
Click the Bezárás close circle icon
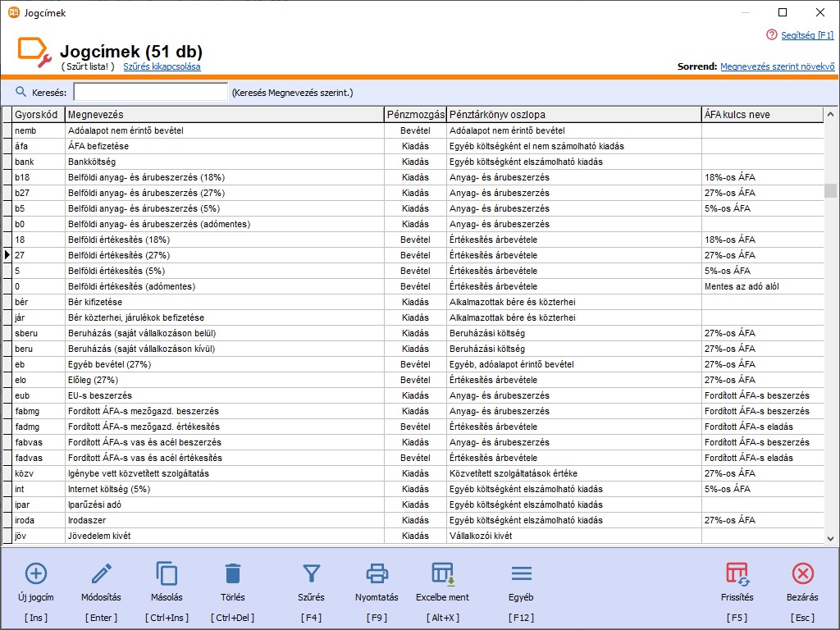802,573
